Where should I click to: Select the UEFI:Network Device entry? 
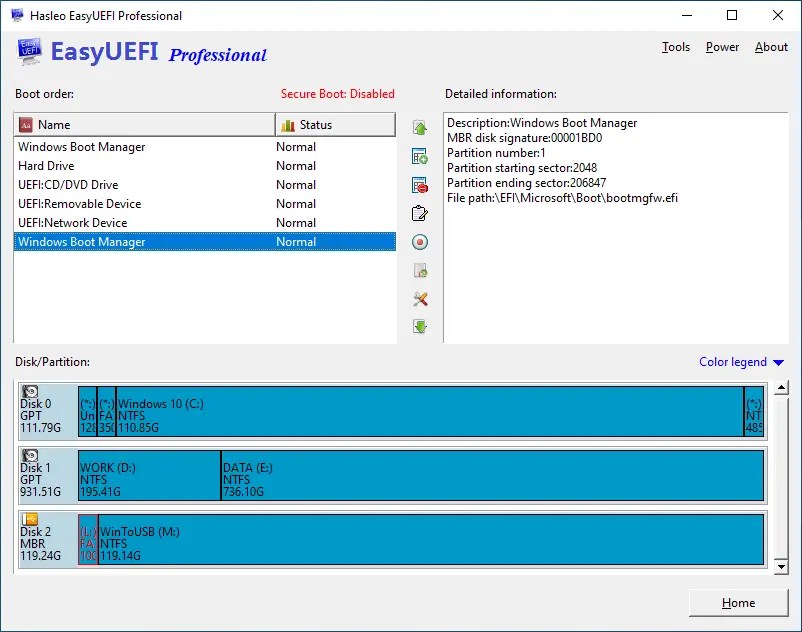205,222
